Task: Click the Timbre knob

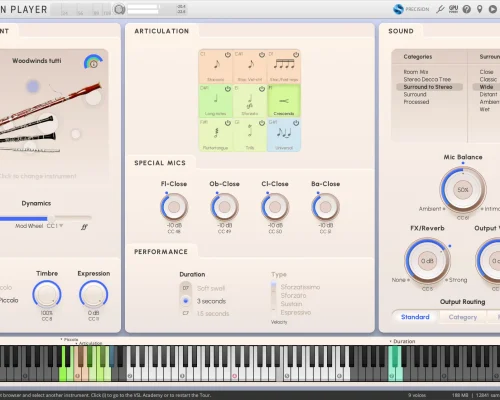Action: [x=47, y=294]
